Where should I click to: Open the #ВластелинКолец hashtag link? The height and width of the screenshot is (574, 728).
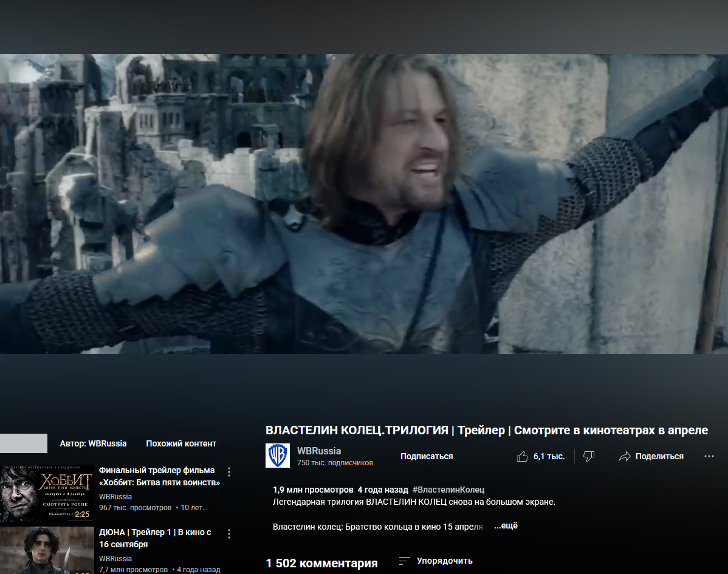click(x=448, y=490)
